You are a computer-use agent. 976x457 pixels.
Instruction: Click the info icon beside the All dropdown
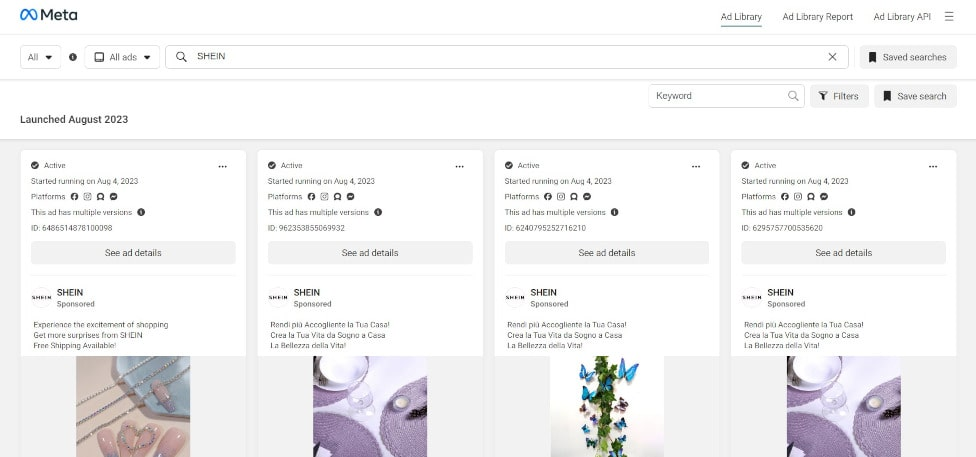point(73,57)
